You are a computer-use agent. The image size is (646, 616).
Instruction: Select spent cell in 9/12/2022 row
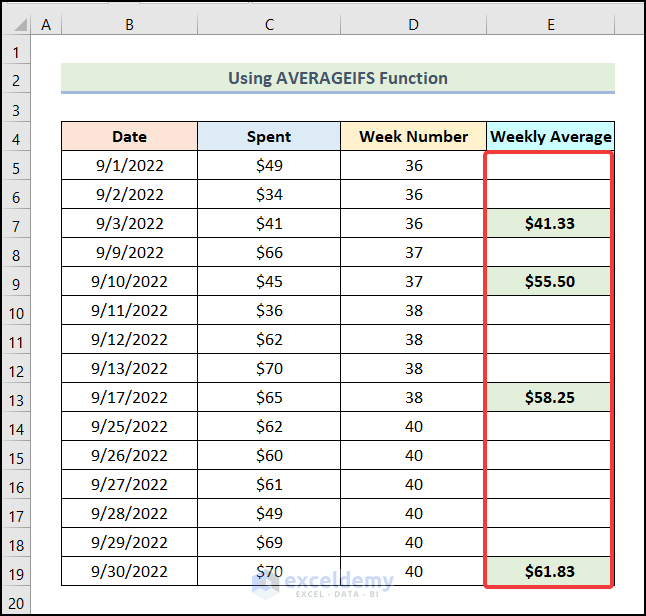coord(269,339)
